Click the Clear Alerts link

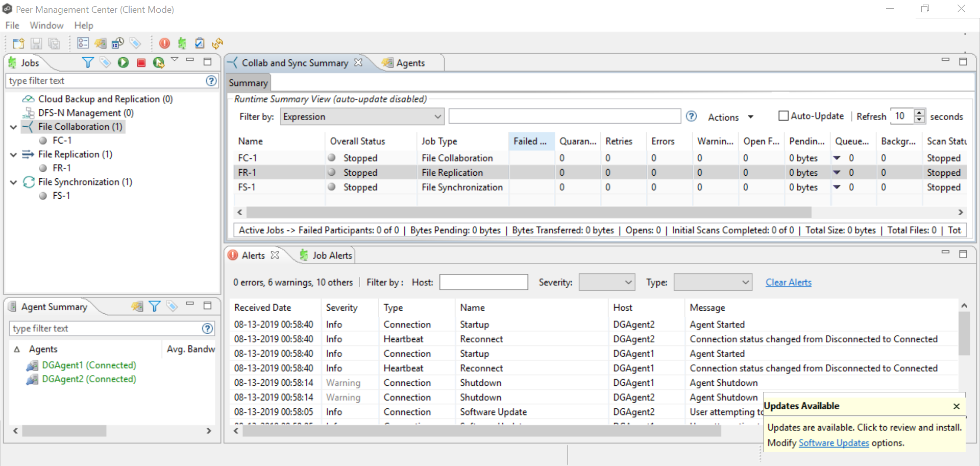[788, 282]
